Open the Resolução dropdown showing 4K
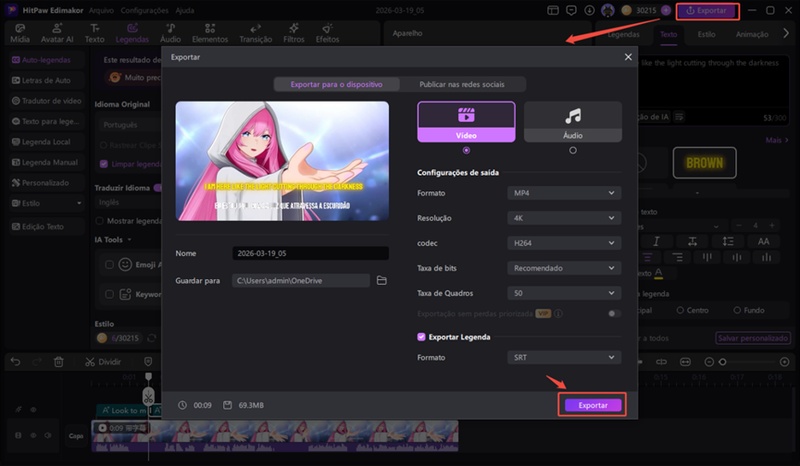This screenshot has height=466, width=800. tap(563, 217)
